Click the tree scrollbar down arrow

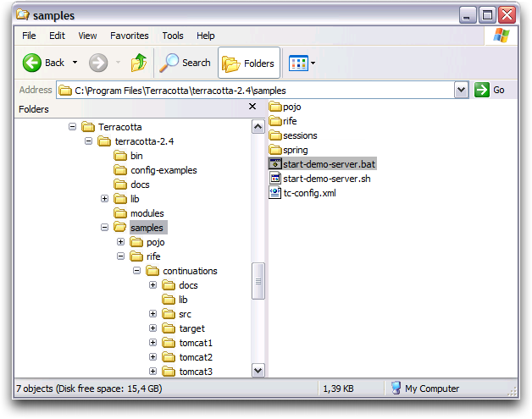tap(258, 370)
